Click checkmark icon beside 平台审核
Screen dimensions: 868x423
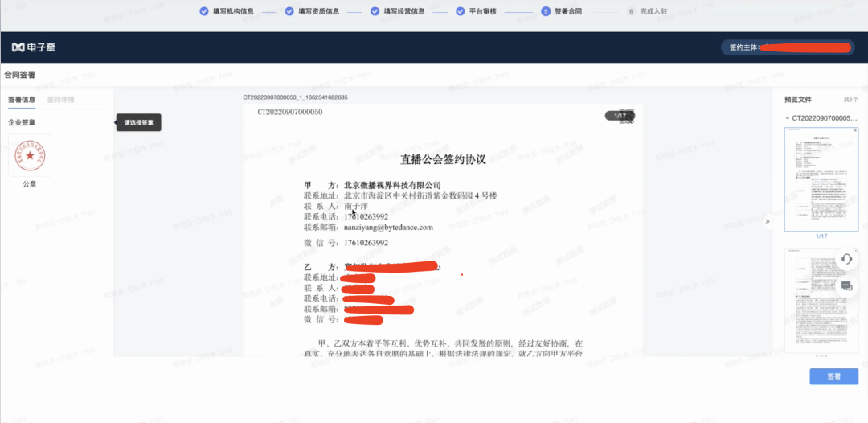point(460,11)
